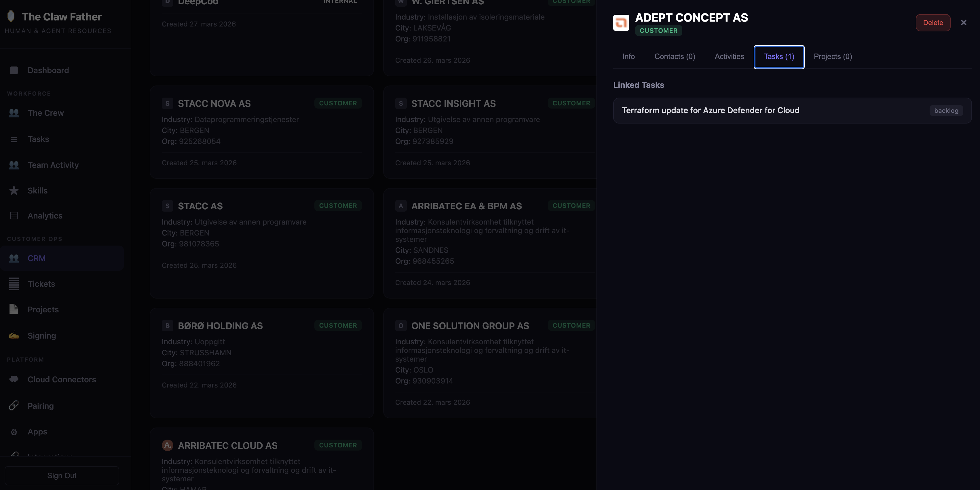Click the Analytics sidebar icon

click(x=14, y=216)
